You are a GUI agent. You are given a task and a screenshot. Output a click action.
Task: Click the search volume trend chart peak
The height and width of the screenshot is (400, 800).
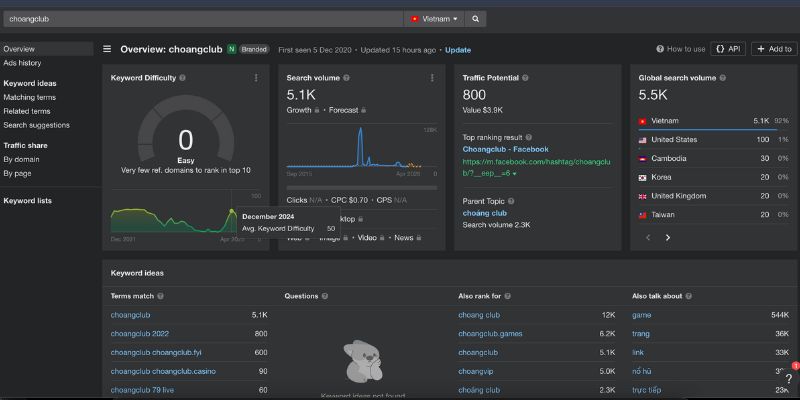point(360,130)
